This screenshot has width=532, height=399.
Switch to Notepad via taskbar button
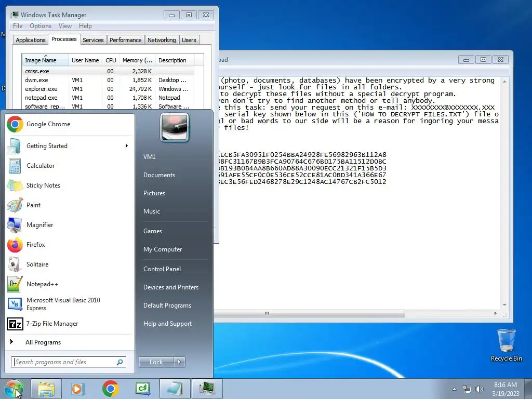pyautogui.click(x=175, y=389)
